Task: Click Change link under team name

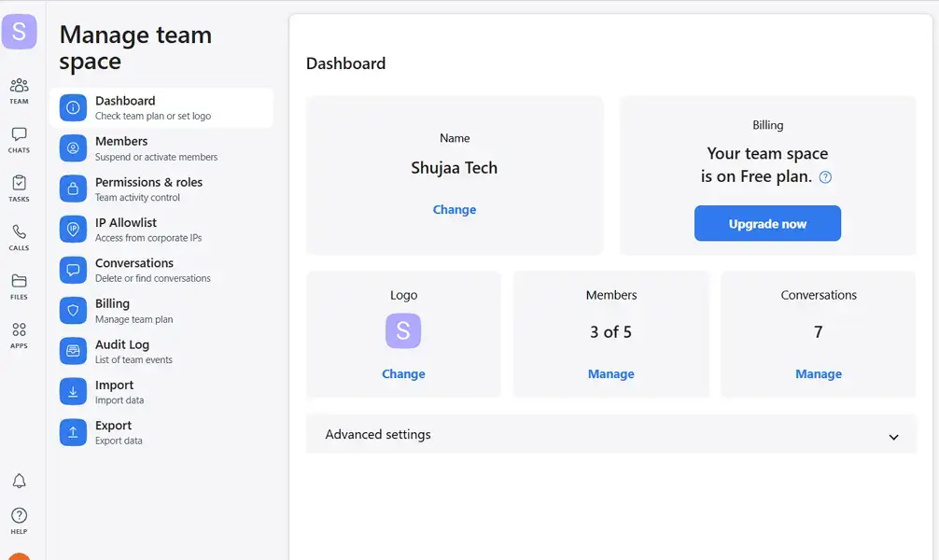Action: coord(455,210)
